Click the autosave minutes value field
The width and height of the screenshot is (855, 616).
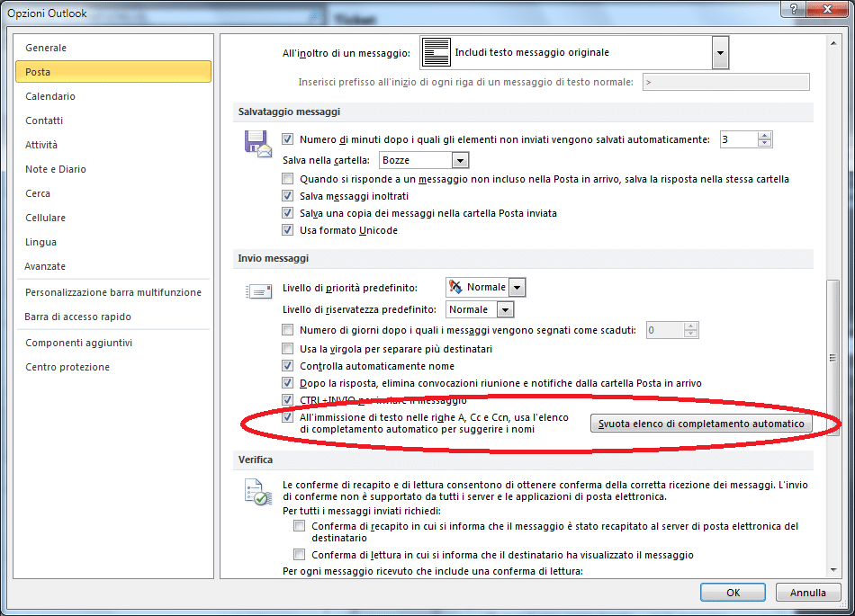(739, 139)
